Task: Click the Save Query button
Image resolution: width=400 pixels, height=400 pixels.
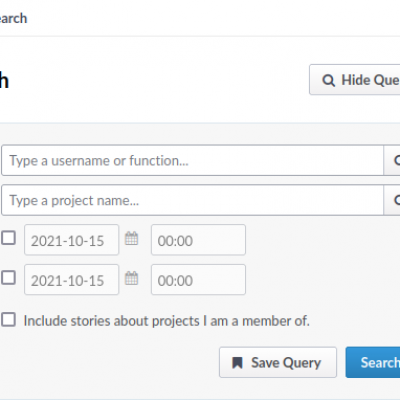Action: click(x=278, y=362)
